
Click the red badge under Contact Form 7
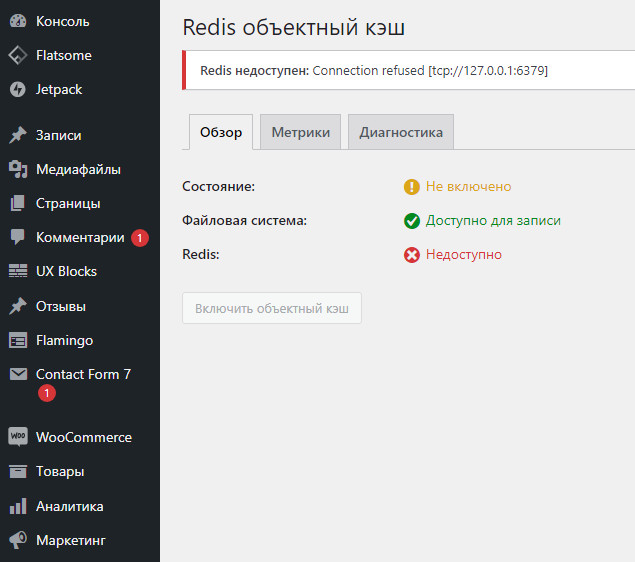pyautogui.click(x=47, y=393)
